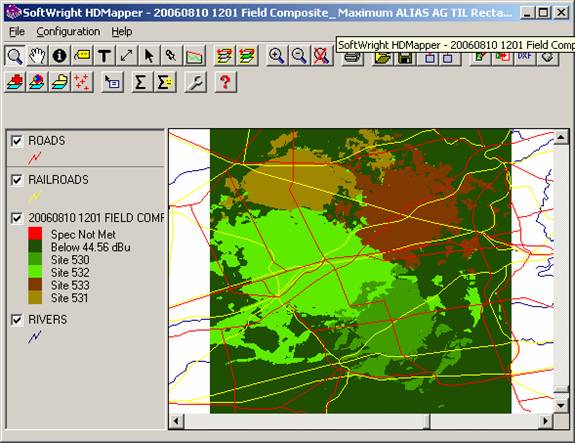Select the magnifier zoom tool
Viewport: 575px width, 443px height.
[x=15, y=56]
